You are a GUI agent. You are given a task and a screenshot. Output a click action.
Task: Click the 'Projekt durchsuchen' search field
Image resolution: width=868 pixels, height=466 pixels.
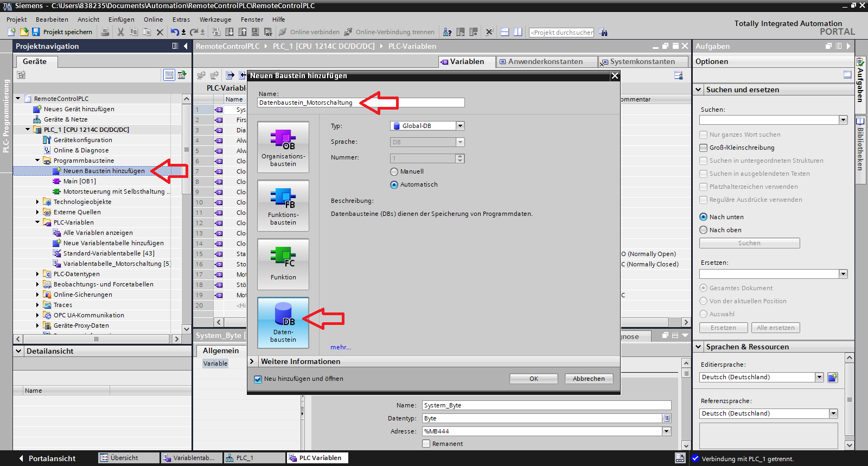coord(561,33)
